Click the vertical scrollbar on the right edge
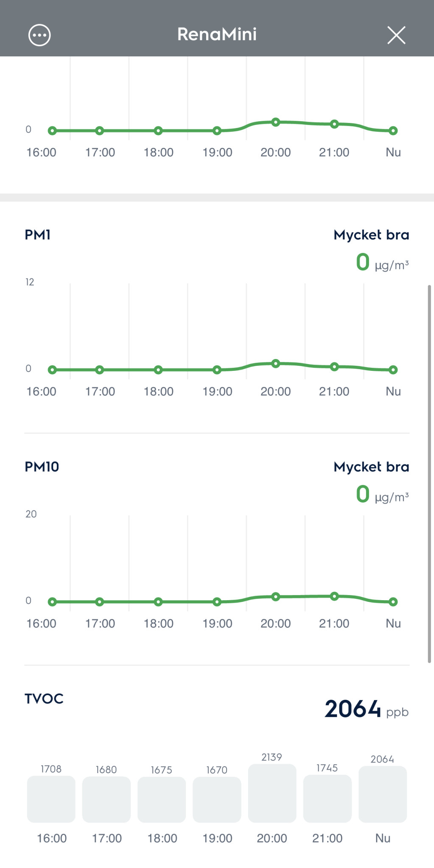 429,473
